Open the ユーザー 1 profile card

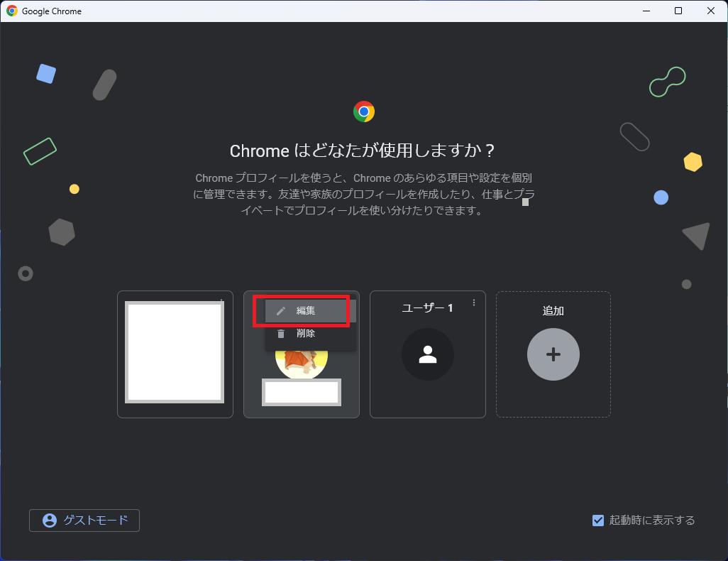click(x=428, y=354)
